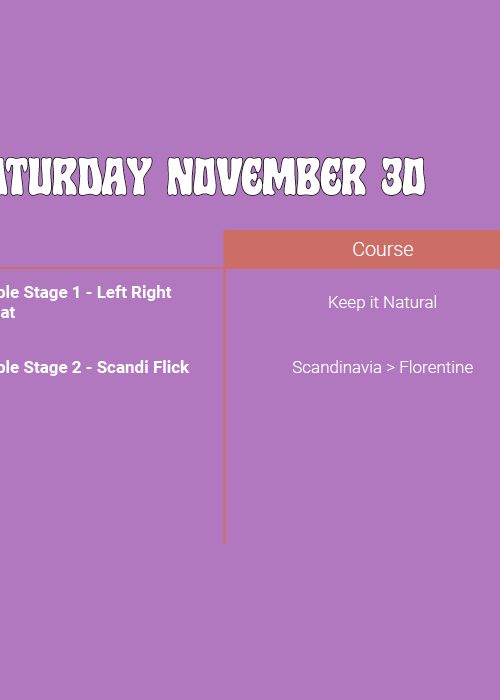The image size is (500, 700).
Task: Click the > symbol between Scandinavia and Florentine
Action: pyautogui.click(x=390, y=368)
